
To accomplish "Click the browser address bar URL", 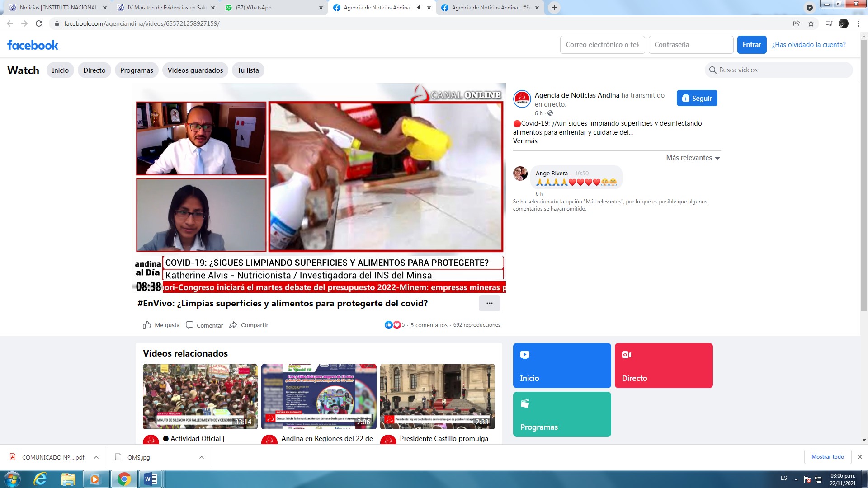I will (x=142, y=23).
